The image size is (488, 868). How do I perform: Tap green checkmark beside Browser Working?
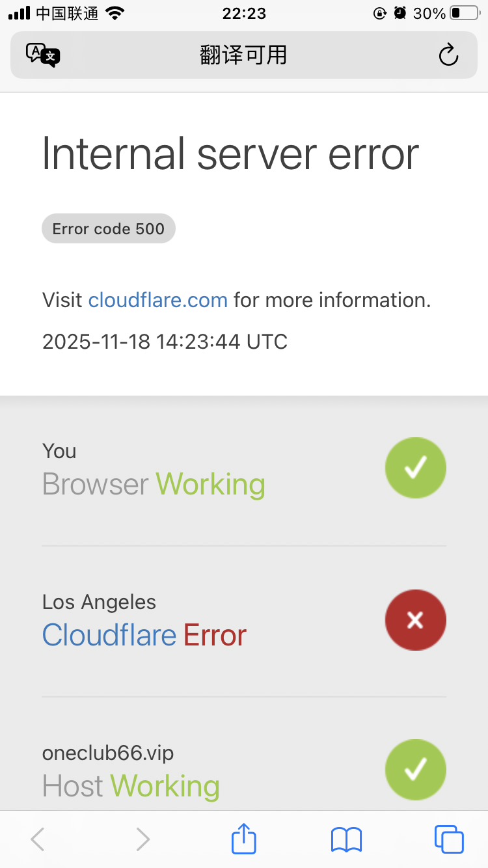pyautogui.click(x=415, y=468)
